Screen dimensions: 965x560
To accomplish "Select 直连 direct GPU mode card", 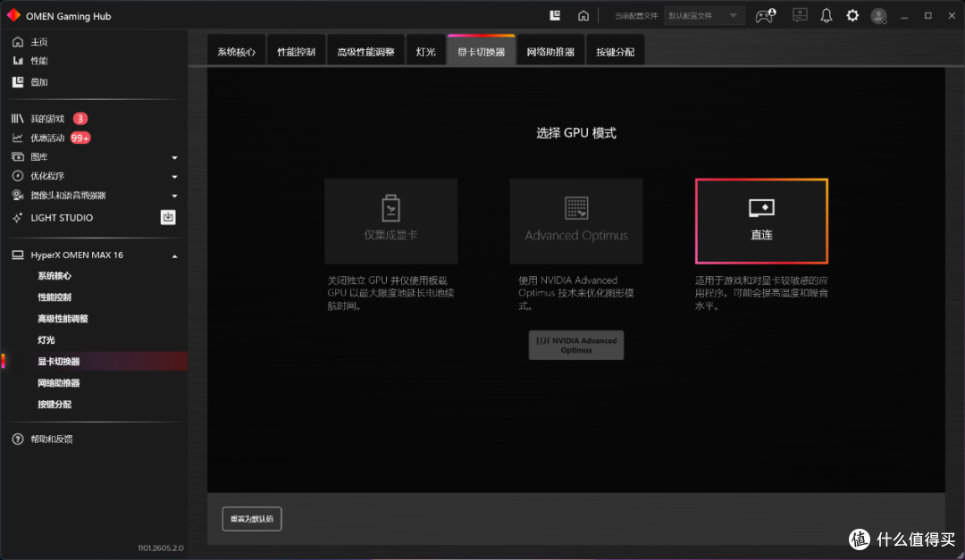I will tap(761, 221).
